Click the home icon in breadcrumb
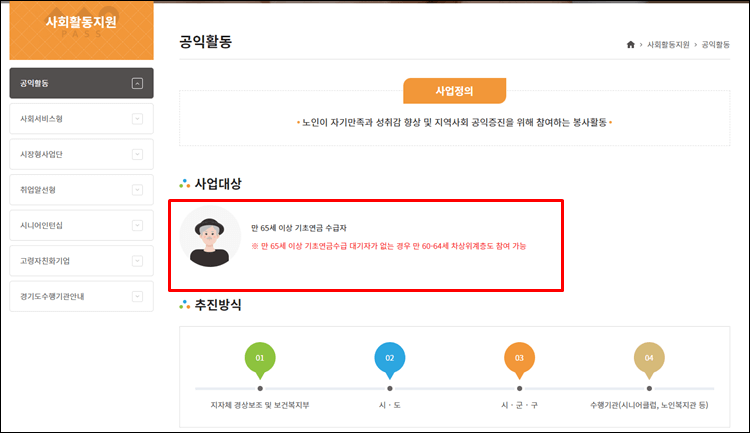Viewport: 750px width, 433px height. [630, 44]
